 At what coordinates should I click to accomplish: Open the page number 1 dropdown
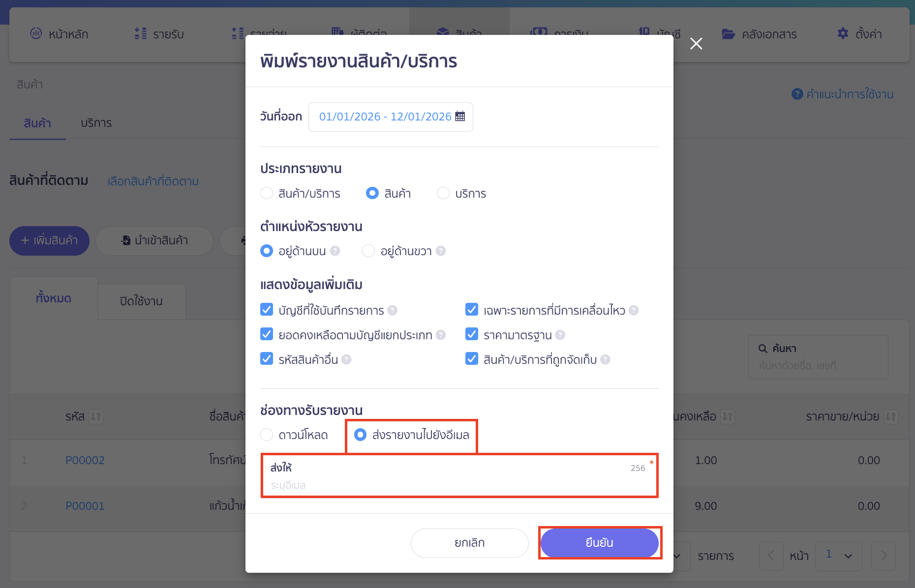[x=839, y=556]
